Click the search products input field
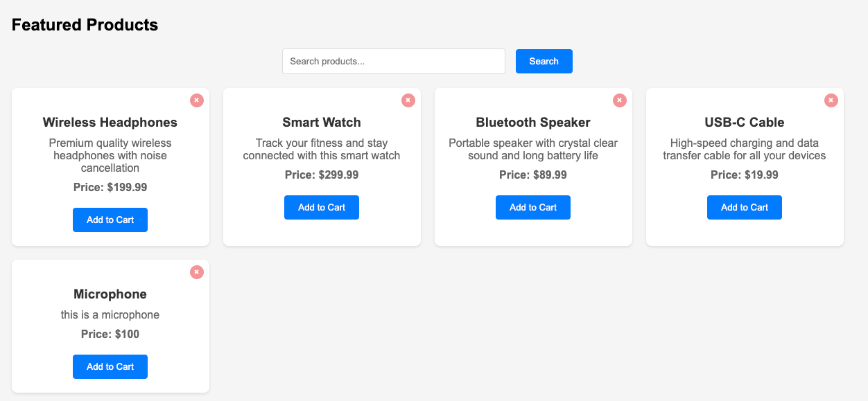This screenshot has height=401, width=868. pyautogui.click(x=393, y=61)
